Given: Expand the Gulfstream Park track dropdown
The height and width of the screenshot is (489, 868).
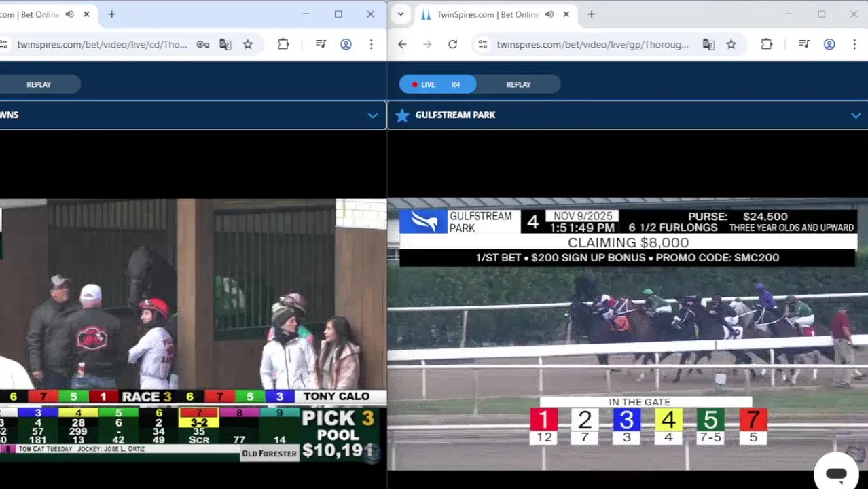Looking at the screenshot, I should (x=856, y=115).
